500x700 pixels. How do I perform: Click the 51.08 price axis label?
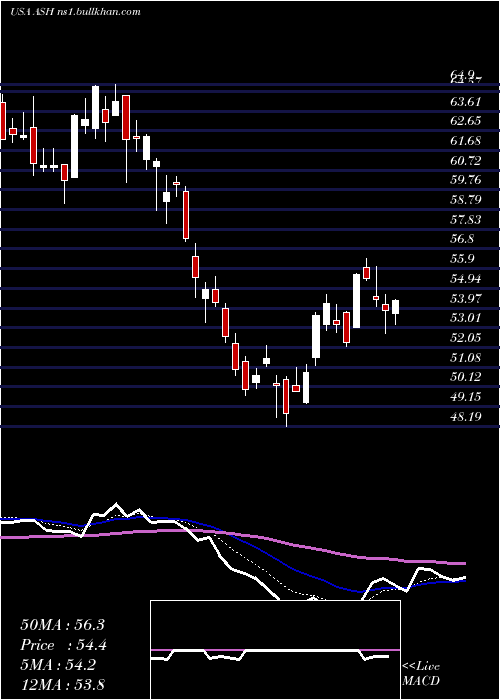pos(466,358)
